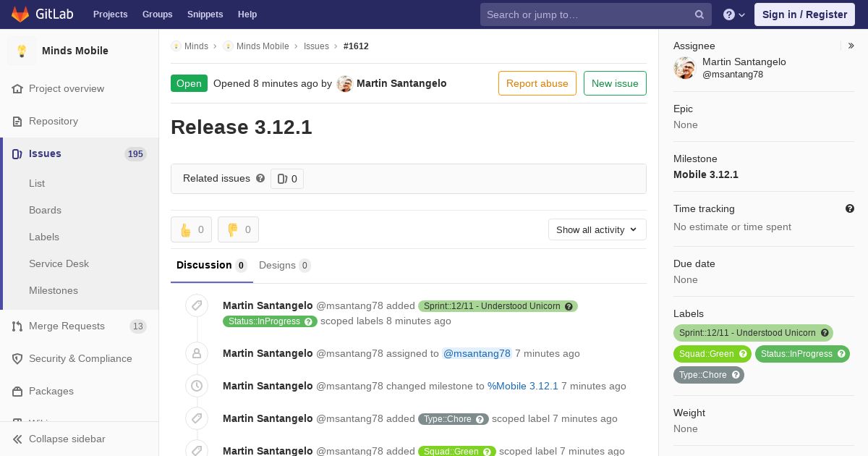Click the label icon beside the Sprint label activity

[197, 305]
